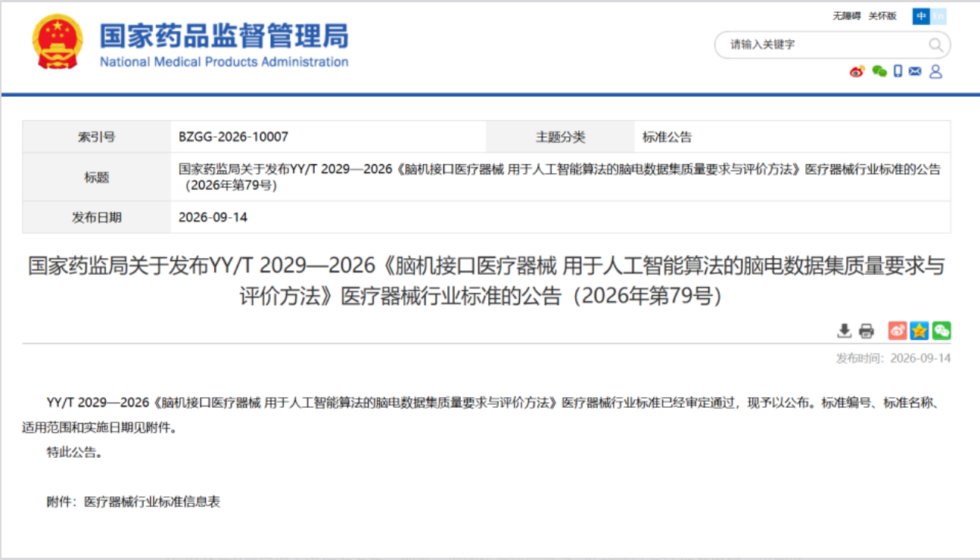Click the magnifier search icon
Viewport: 980px width, 560px height.
(936, 45)
